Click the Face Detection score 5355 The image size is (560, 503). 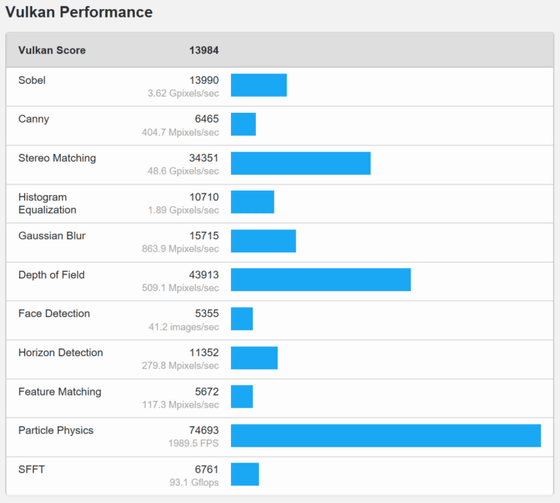pyautogui.click(x=207, y=314)
